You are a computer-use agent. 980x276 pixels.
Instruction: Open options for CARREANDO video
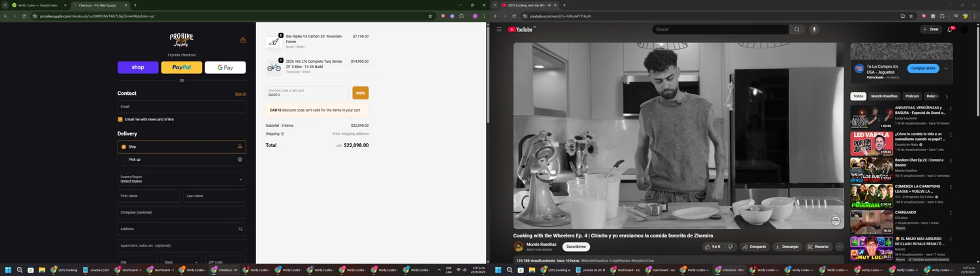[951, 213]
